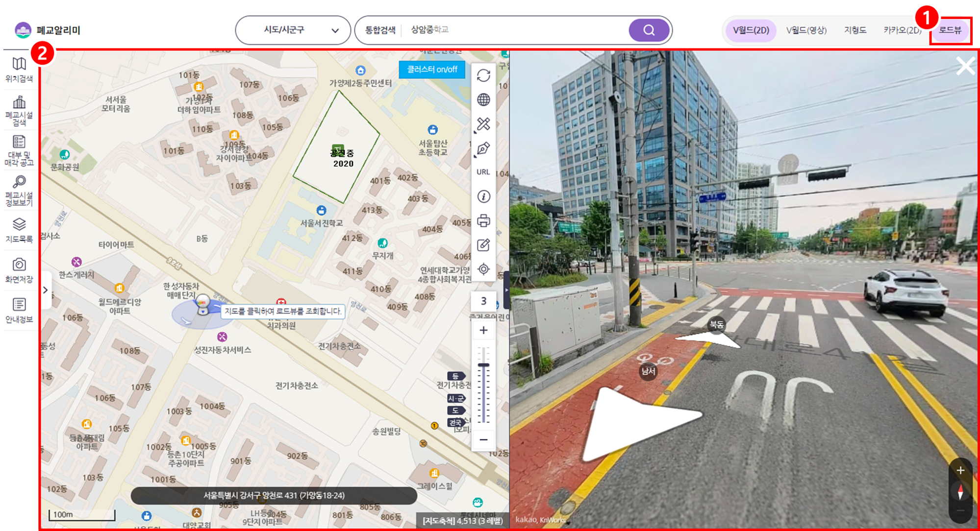980x531 pixels.
Task: Expand the left side panel arrow
Action: (46, 290)
